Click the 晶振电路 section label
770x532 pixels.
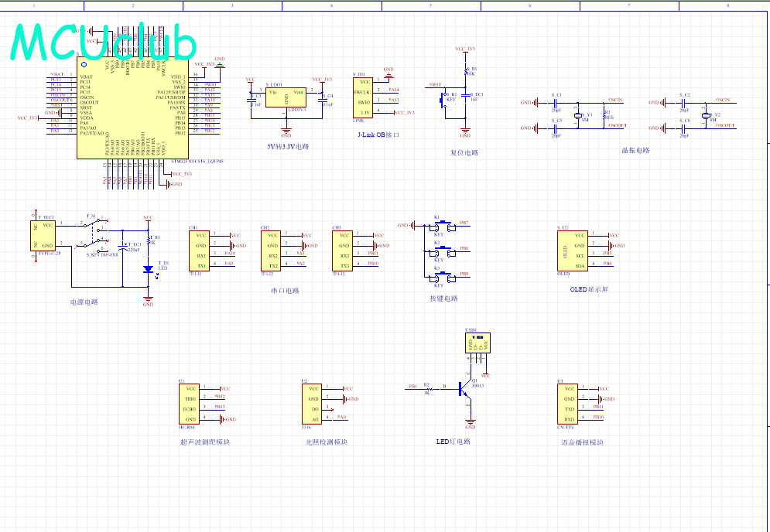[635, 151]
